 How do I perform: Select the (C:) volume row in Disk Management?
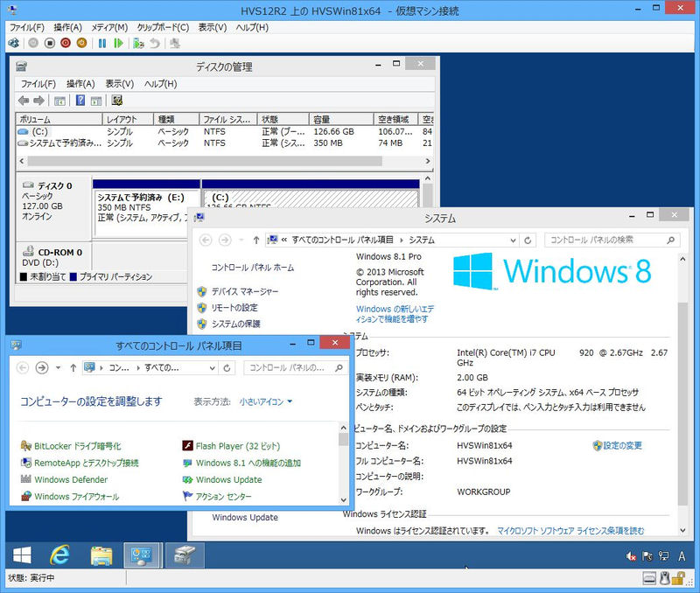(225, 131)
